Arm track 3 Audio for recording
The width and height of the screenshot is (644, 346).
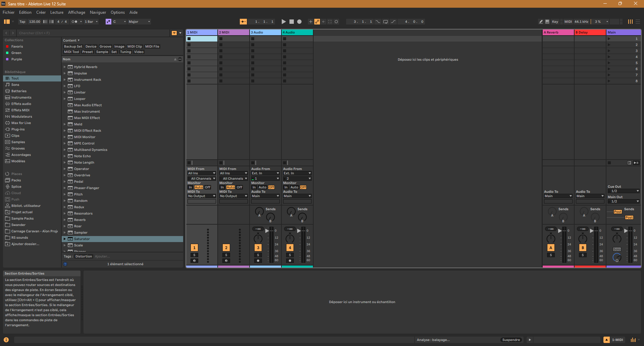click(258, 261)
